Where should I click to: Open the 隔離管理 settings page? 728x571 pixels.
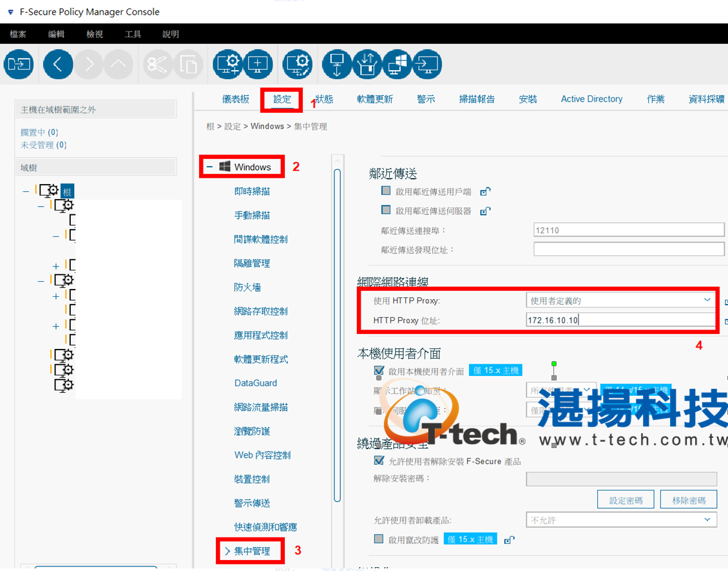[252, 263]
